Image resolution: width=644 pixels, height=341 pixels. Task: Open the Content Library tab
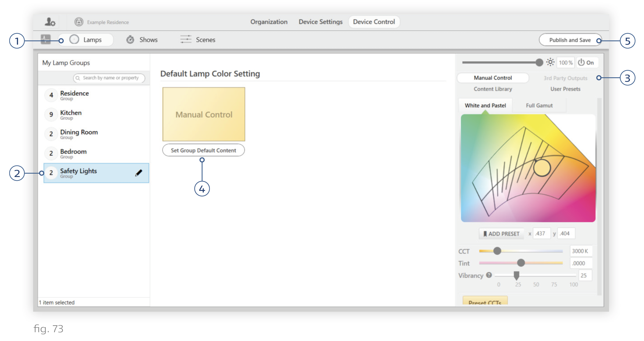(x=493, y=89)
